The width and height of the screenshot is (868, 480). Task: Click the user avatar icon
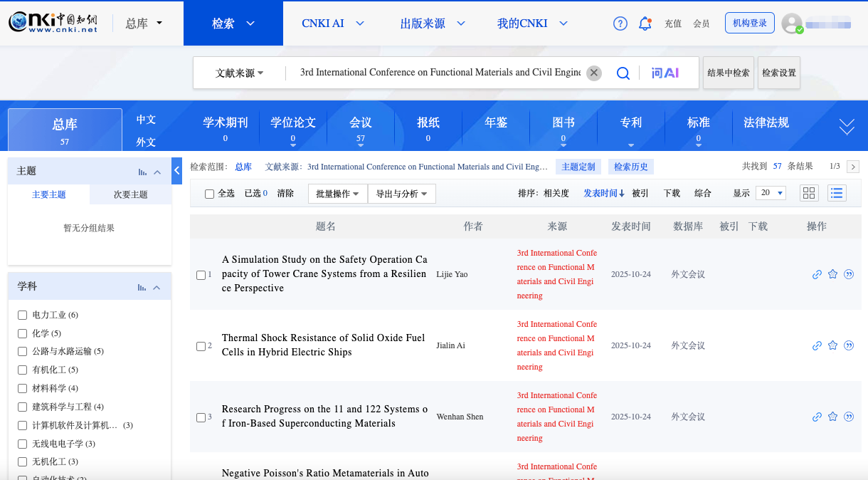point(792,24)
